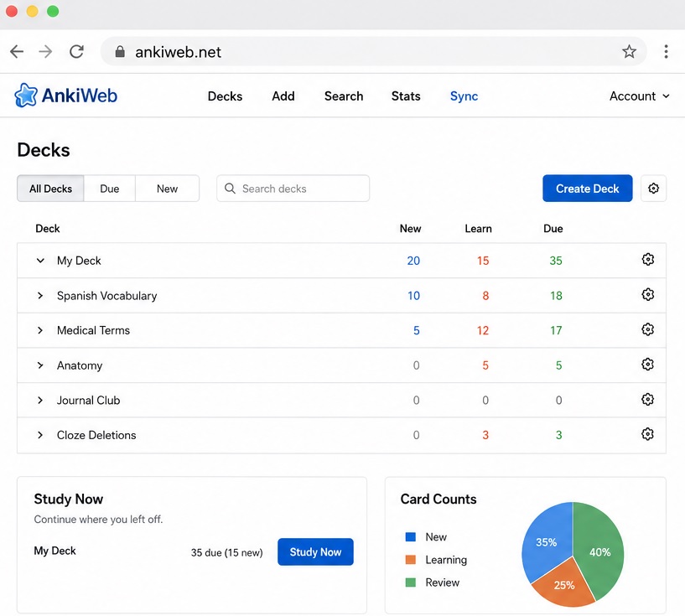
Task: Select the All Decks filter tab
Action: [x=50, y=189]
